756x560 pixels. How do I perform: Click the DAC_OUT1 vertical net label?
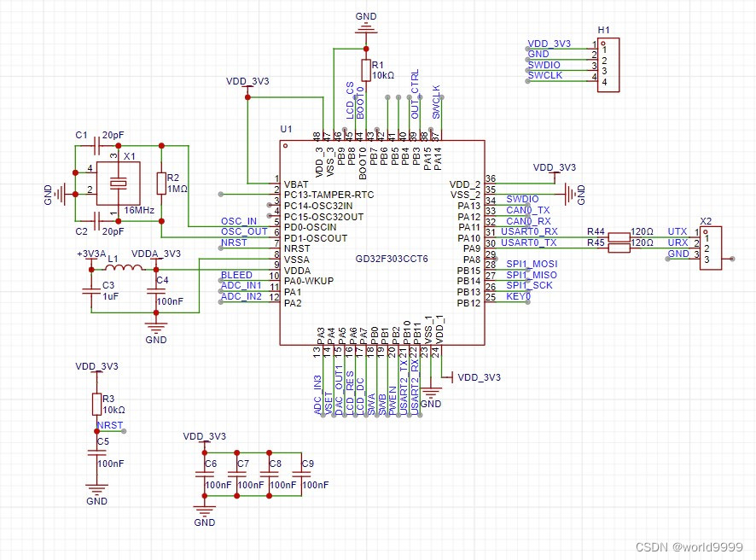[x=339, y=390]
